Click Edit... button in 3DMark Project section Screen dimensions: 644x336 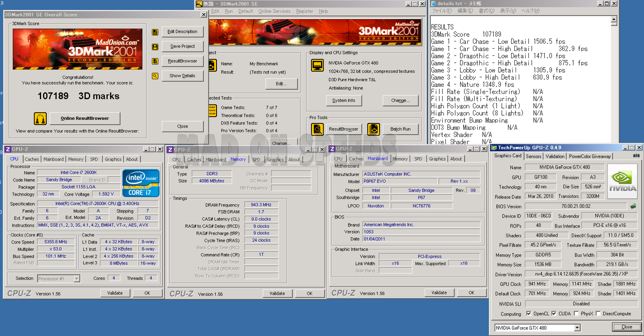(281, 84)
